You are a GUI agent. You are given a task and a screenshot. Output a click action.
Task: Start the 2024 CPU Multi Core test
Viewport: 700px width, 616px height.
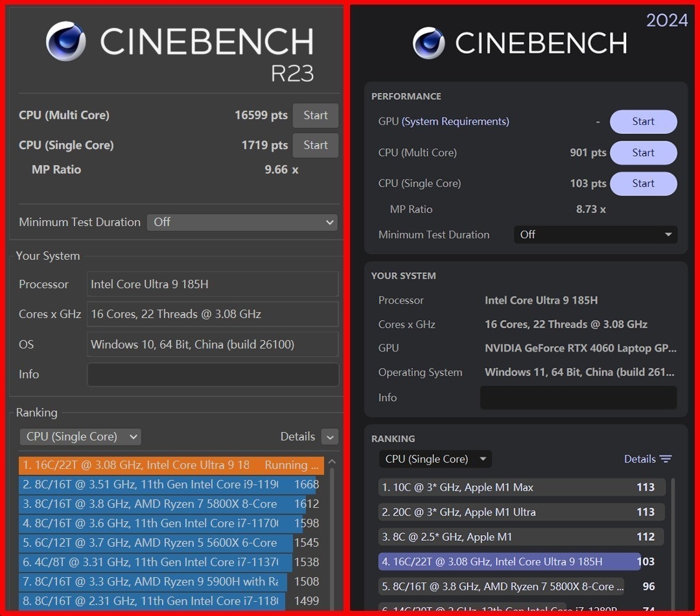point(643,153)
